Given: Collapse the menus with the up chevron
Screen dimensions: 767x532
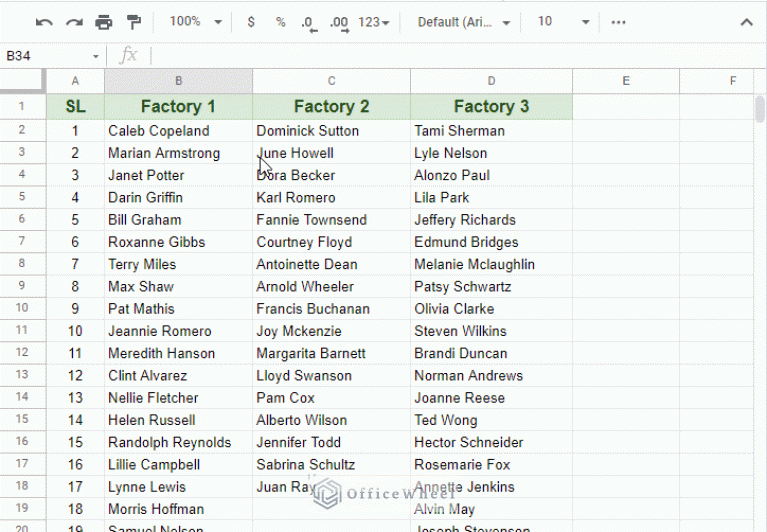Looking at the screenshot, I should [x=746, y=22].
